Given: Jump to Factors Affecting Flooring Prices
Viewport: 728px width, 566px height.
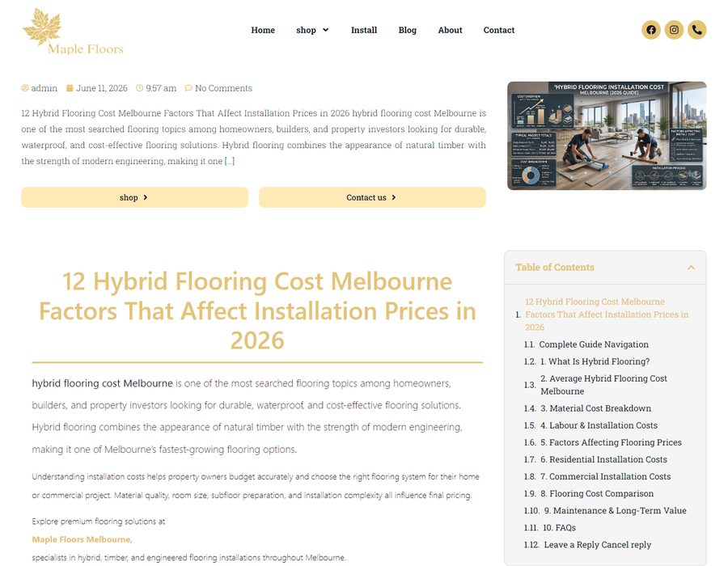Looking at the screenshot, I should click(611, 443).
